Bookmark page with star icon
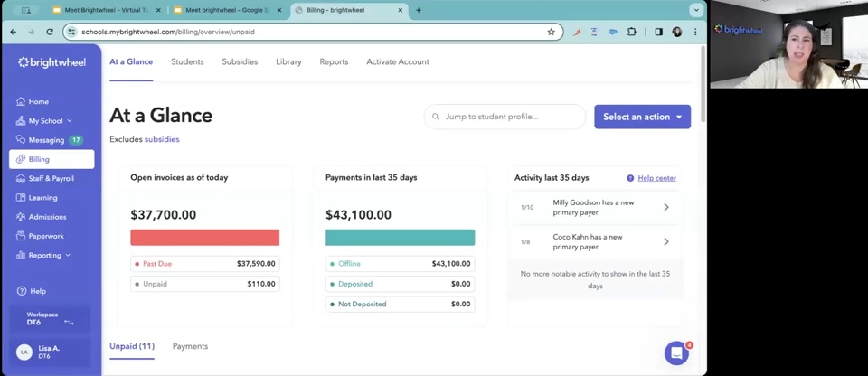Screen dimensions: 868x376 click(551, 33)
